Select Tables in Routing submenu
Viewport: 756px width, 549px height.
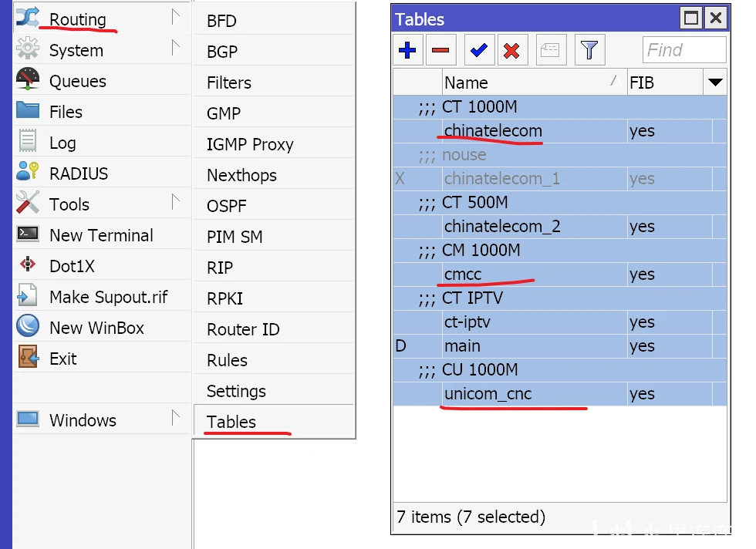point(231,422)
